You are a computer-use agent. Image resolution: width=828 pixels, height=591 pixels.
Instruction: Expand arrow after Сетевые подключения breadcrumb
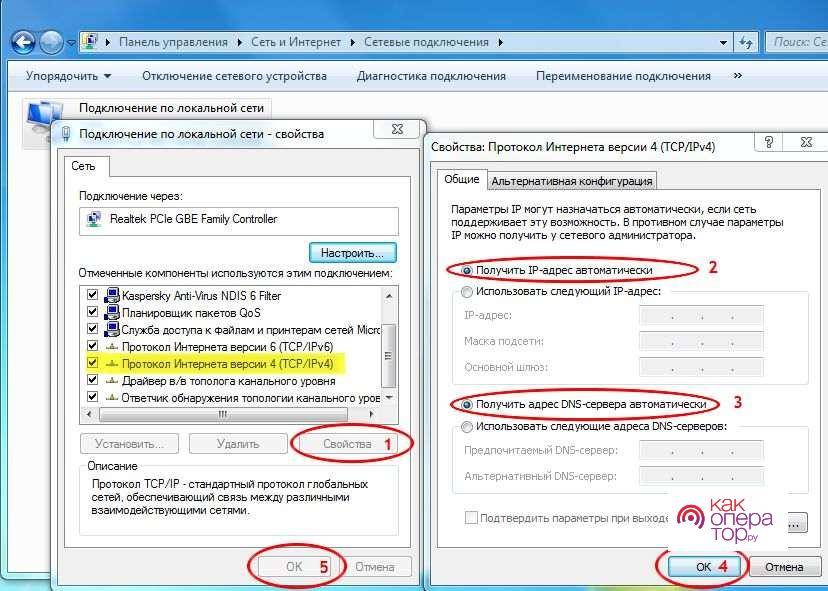click(x=500, y=42)
